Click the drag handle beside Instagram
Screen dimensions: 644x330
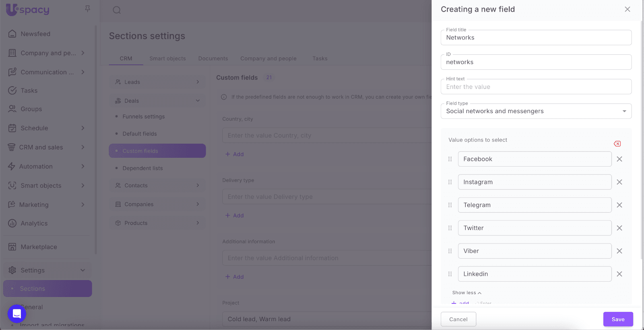(450, 182)
